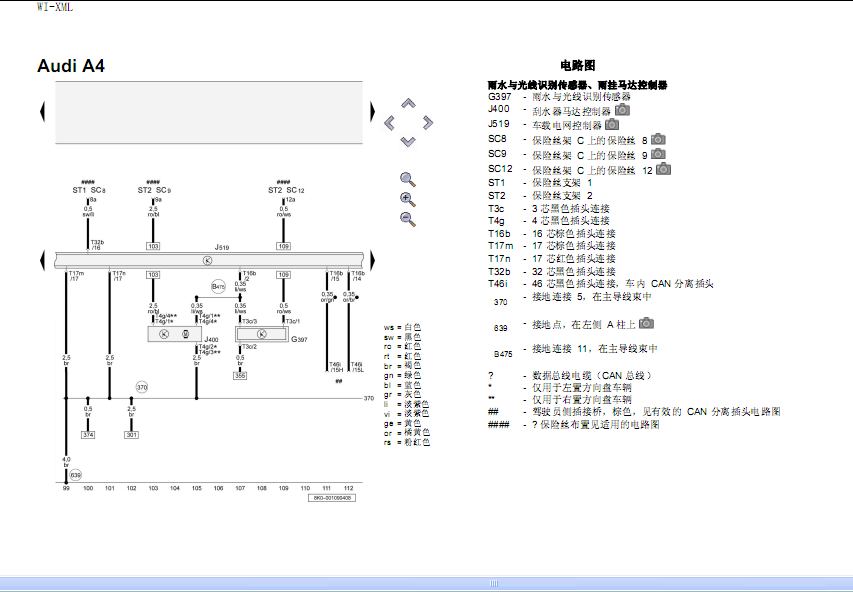Open camera photo for J400 刮水器马达控制器

622,110
